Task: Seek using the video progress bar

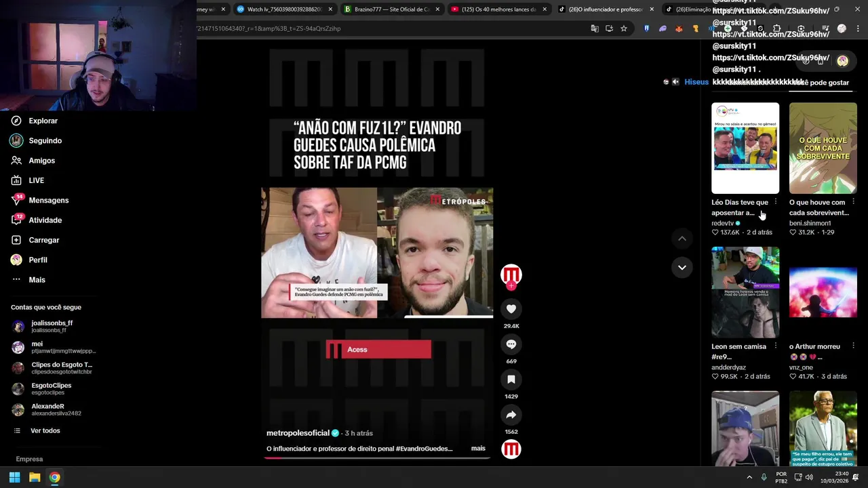Action: click(x=377, y=457)
